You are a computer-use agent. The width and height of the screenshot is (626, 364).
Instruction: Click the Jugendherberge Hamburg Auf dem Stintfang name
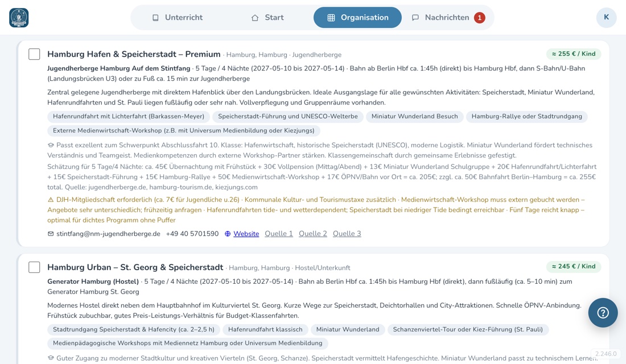118,68
